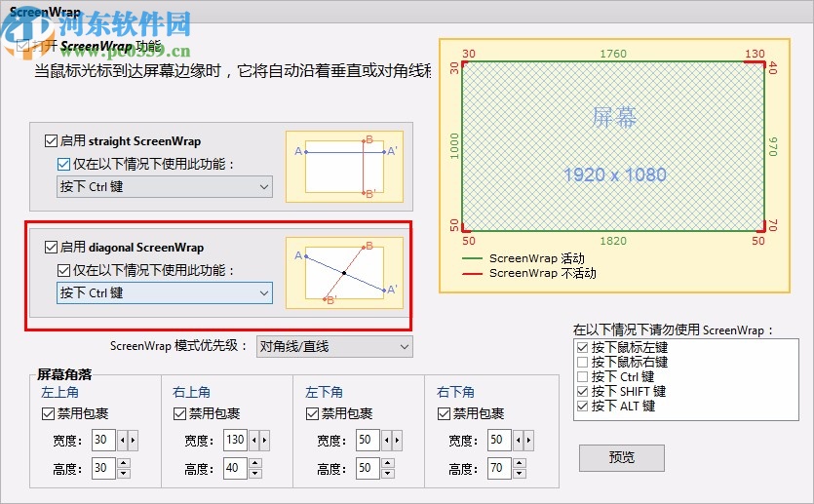This screenshot has width=814, height=504.
Task: Toggle 禁用包裹 checkbox for 右下角
Action: point(444,413)
